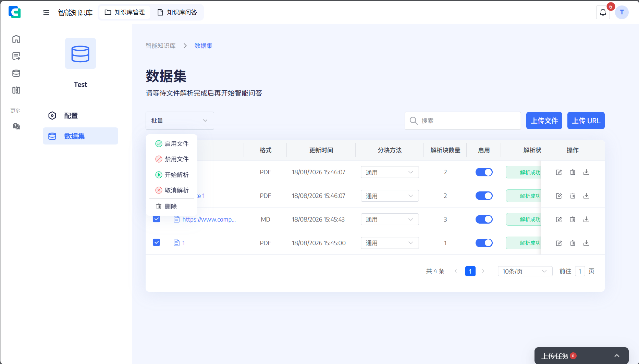Select 启用文件 from batch menu

(x=172, y=144)
